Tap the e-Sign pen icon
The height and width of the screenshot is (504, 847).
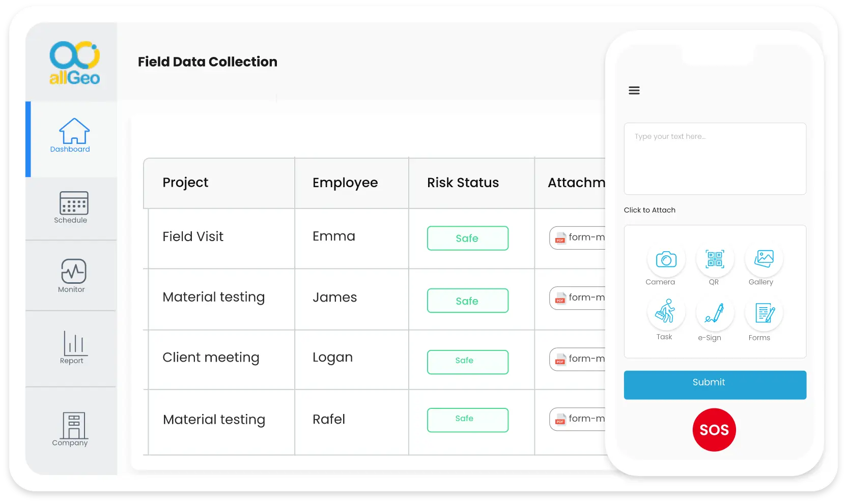click(x=715, y=313)
